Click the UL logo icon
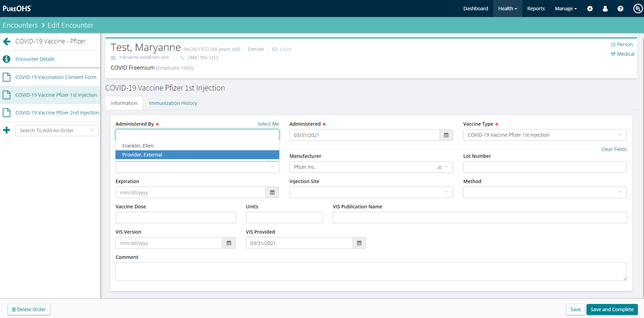This screenshot has height=318, width=644. [638, 9]
